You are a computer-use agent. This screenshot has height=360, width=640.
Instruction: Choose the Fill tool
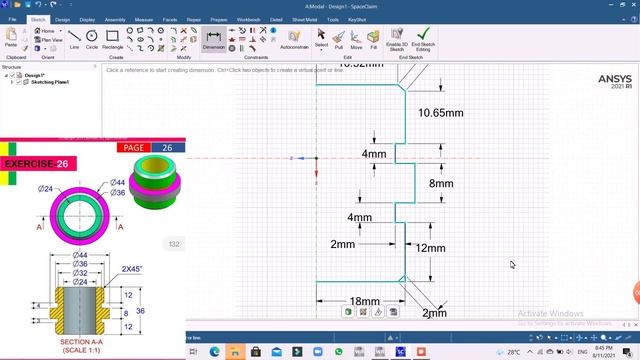click(373, 40)
